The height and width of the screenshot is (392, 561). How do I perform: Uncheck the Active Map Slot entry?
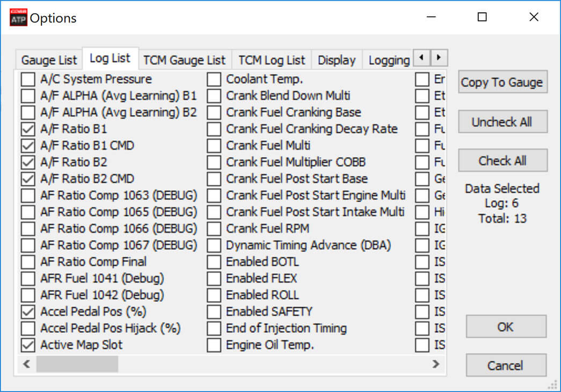27,345
